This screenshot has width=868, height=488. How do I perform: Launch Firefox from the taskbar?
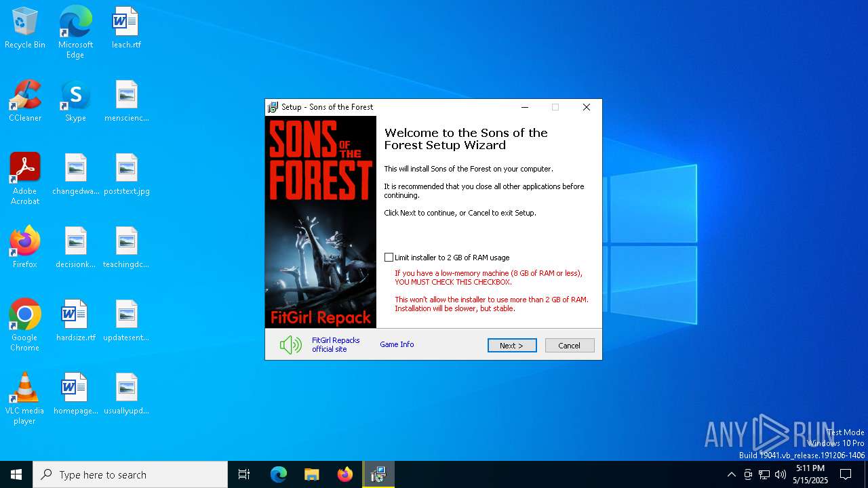click(345, 474)
